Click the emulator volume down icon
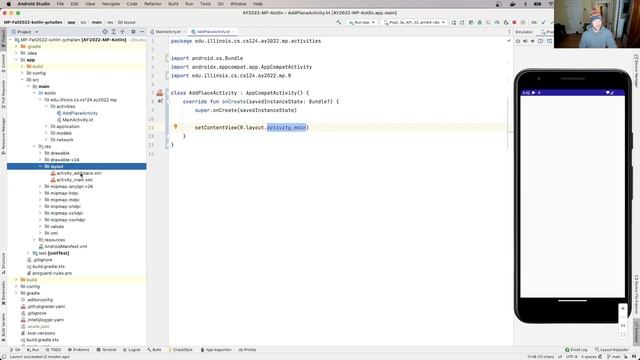This screenshot has height=360, width=640. (x=533, y=41)
